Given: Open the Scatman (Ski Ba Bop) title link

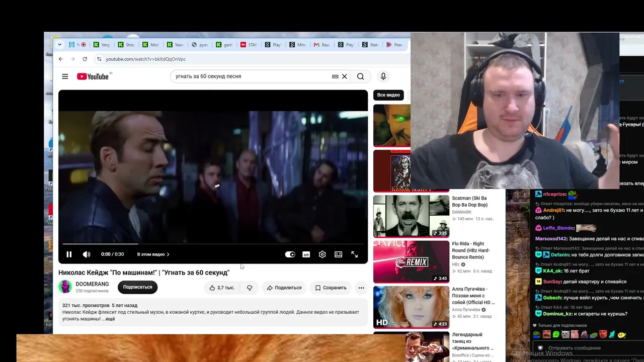Looking at the screenshot, I should [x=470, y=202].
